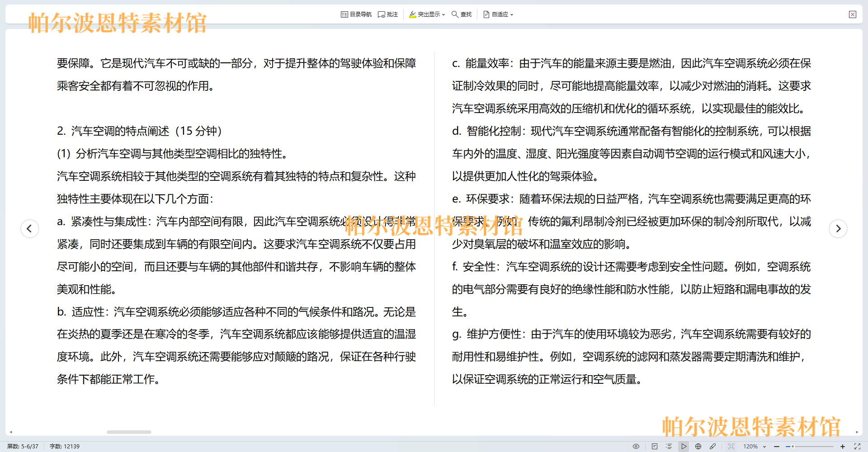Switch to outline view icon

point(669,446)
